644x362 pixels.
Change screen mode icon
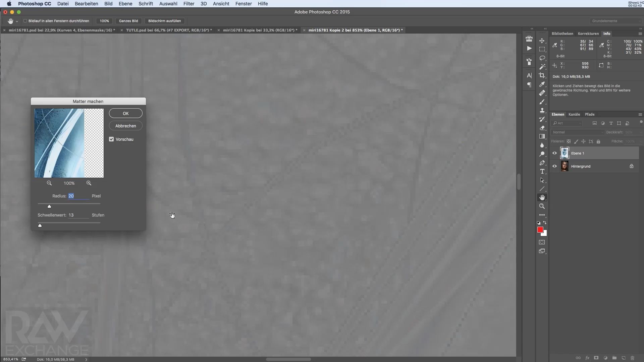click(x=542, y=251)
